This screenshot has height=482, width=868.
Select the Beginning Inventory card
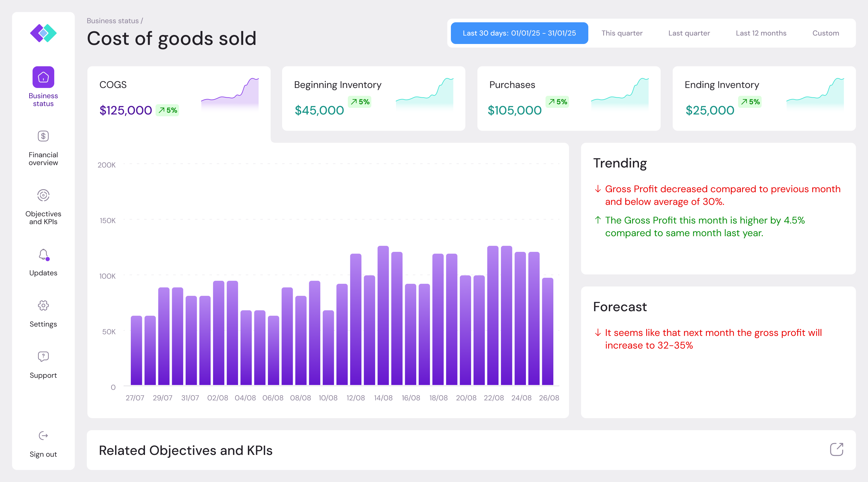coord(373,98)
